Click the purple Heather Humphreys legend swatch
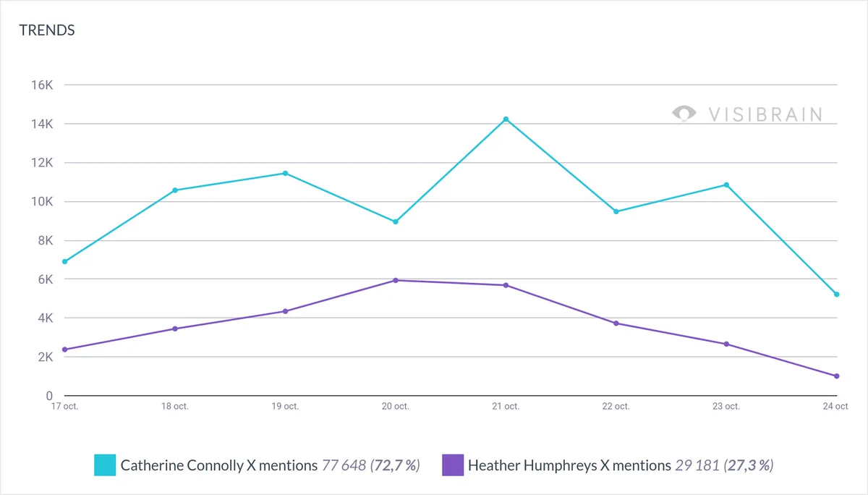The width and height of the screenshot is (868, 495). 453,465
